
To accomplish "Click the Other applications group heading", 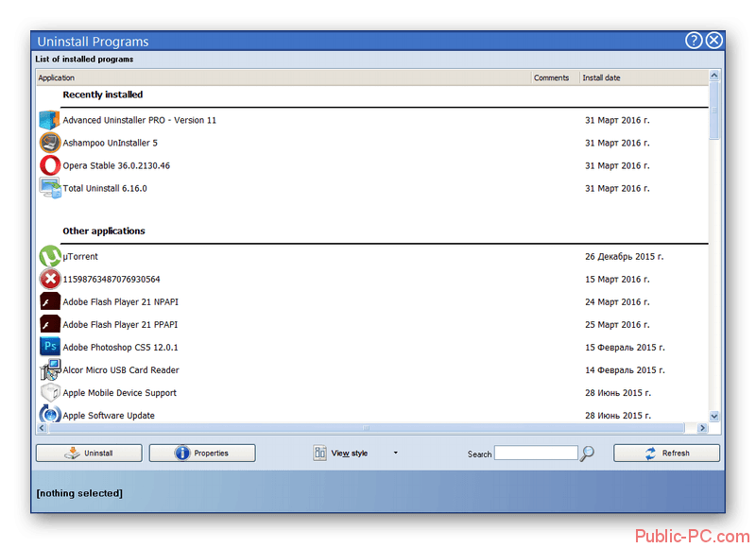I will (x=104, y=231).
